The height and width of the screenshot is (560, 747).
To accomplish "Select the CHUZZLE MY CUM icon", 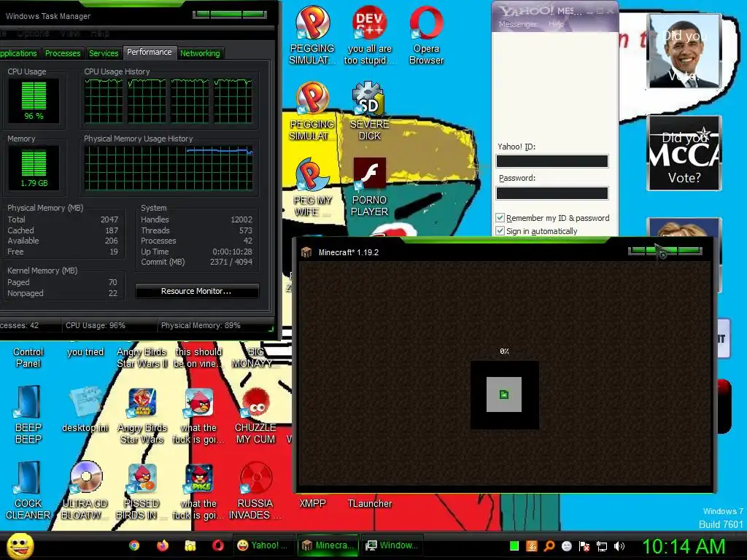I will [256, 402].
